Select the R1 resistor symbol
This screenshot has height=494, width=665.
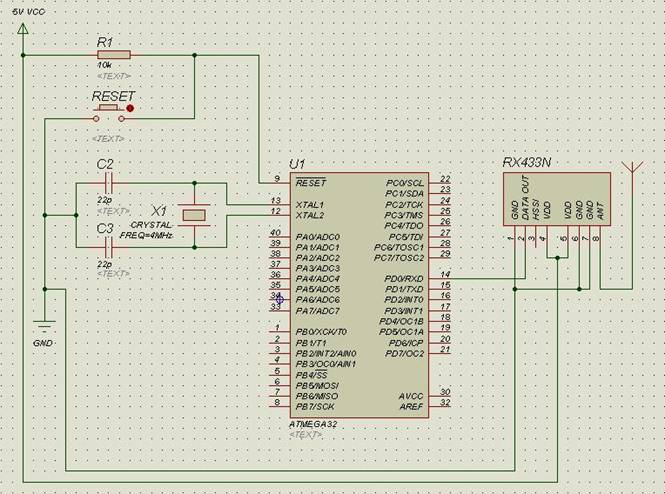pyautogui.click(x=110, y=56)
